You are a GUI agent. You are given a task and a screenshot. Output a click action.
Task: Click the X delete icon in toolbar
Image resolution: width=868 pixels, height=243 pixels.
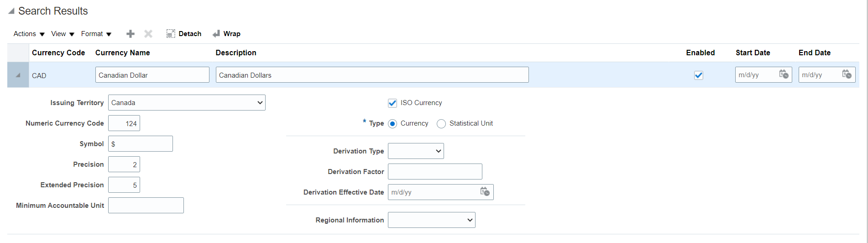click(148, 34)
